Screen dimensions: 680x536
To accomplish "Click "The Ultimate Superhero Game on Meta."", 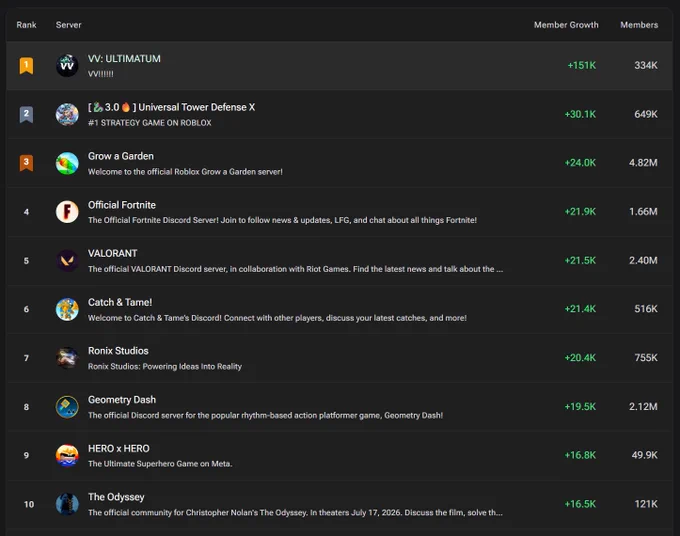I will click(160, 464).
